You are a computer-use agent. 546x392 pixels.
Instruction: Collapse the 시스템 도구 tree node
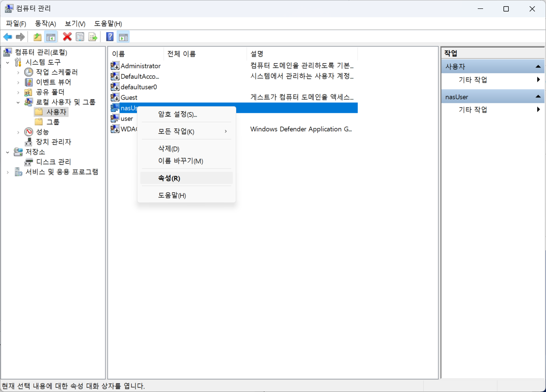tap(8, 62)
